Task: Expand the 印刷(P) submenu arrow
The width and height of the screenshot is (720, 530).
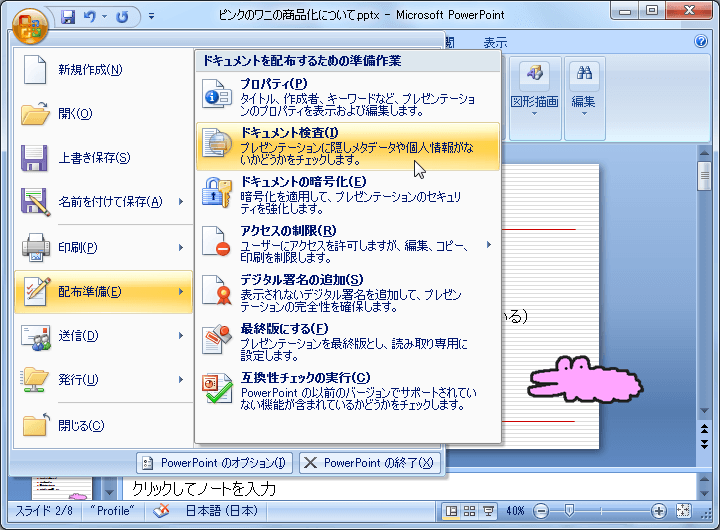Action: point(181,248)
